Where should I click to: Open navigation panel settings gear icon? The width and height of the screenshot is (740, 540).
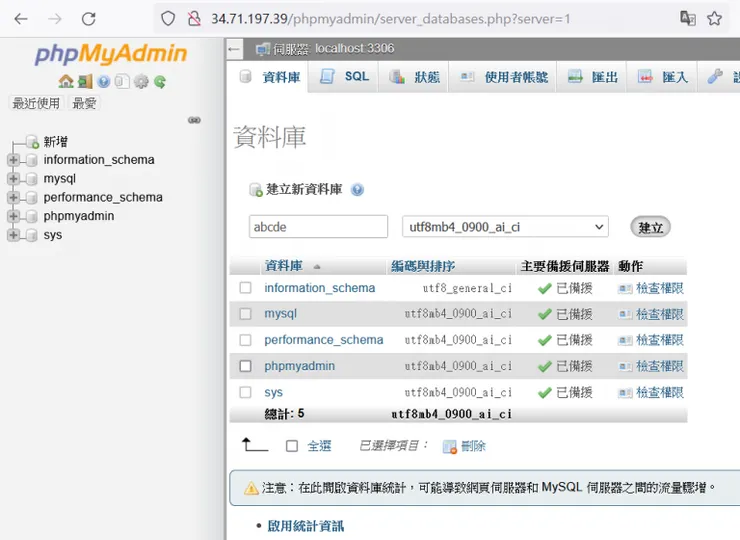pyautogui.click(x=141, y=82)
